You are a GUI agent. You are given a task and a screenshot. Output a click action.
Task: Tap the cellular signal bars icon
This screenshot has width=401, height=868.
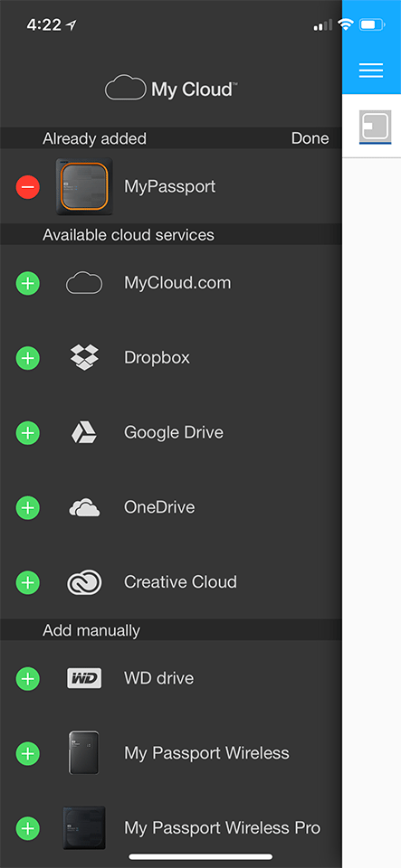pyautogui.click(x=323, y=25)
